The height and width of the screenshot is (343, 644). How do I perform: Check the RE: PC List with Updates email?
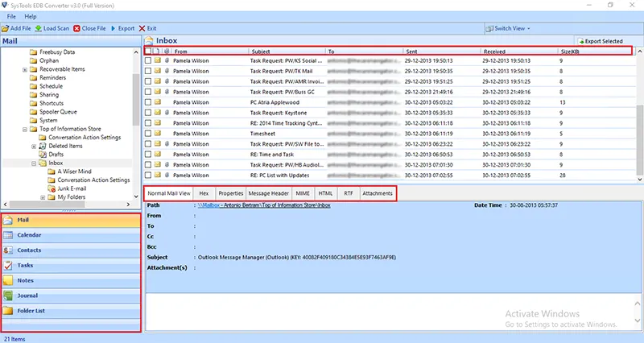[148, 175]
